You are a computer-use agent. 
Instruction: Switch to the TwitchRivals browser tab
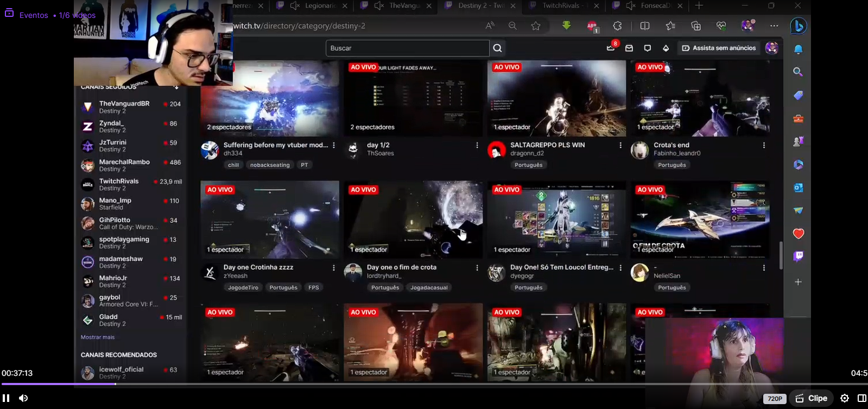(x=561, y=5)
